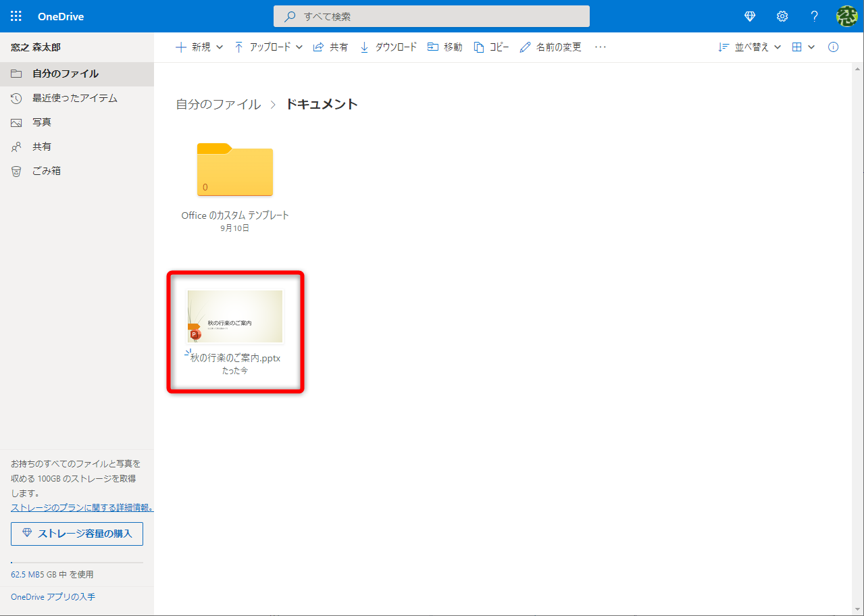Image resolution: width=864 pixels, height=616 pixels.
Task: Open the Microsoft app launcher grid
Action: pyautogui.click(x=16, y=16)
